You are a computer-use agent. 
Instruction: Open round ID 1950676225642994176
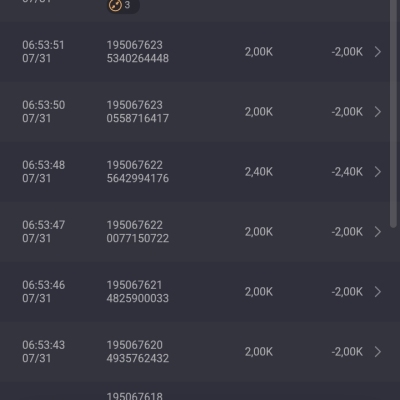pos(138,172)
